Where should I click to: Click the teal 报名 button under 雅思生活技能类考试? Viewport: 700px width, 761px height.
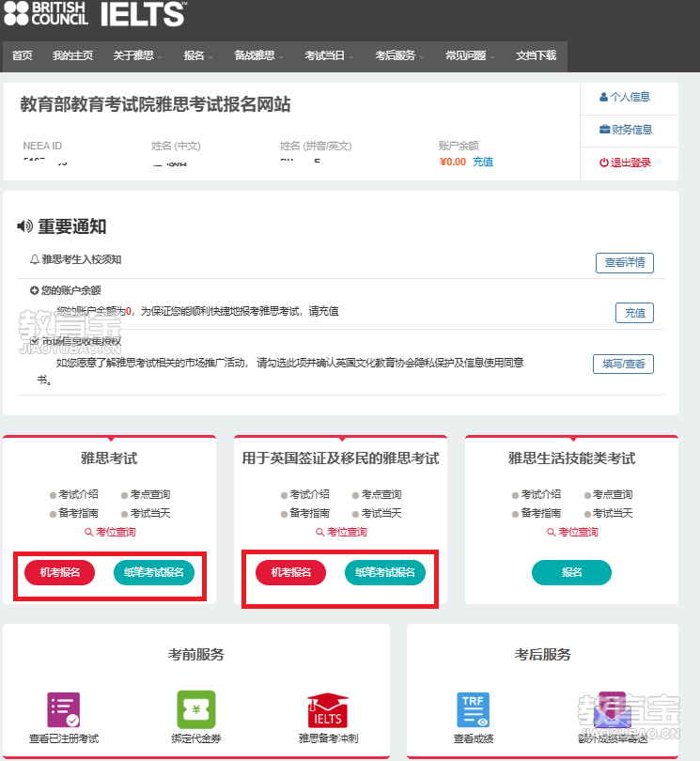(x=572, y=573)
